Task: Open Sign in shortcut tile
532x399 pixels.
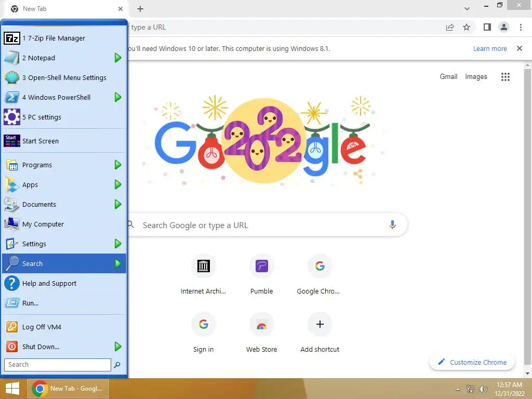Action: click(203, 333)
